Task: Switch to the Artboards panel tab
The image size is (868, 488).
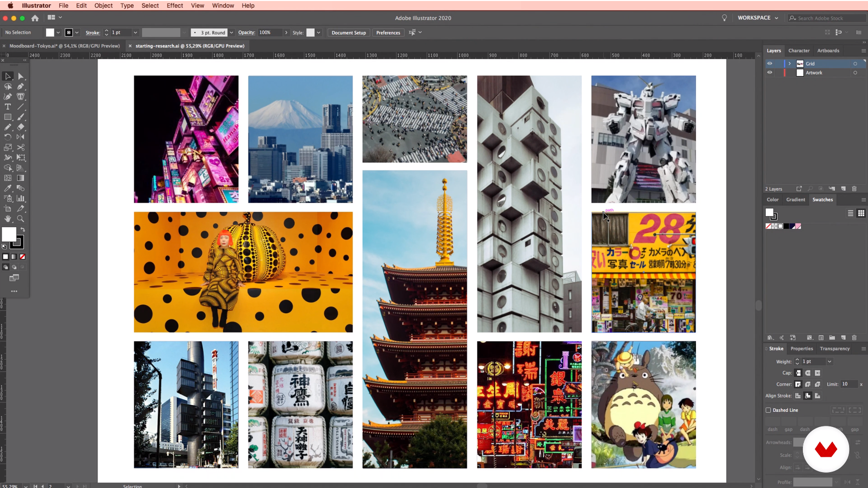Action: pyautogui.click(x=828, y=51)
